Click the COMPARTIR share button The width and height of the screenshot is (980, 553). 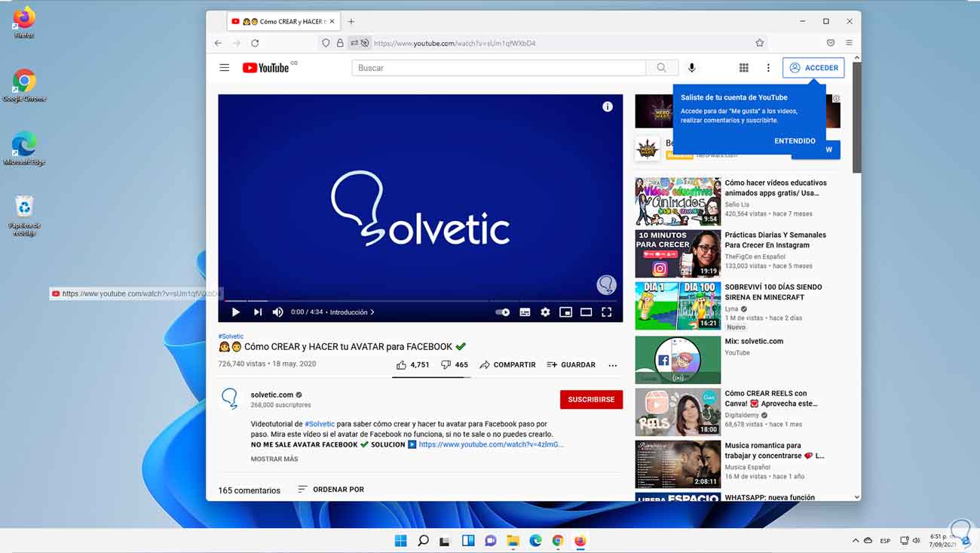click(x=507, y=364)
